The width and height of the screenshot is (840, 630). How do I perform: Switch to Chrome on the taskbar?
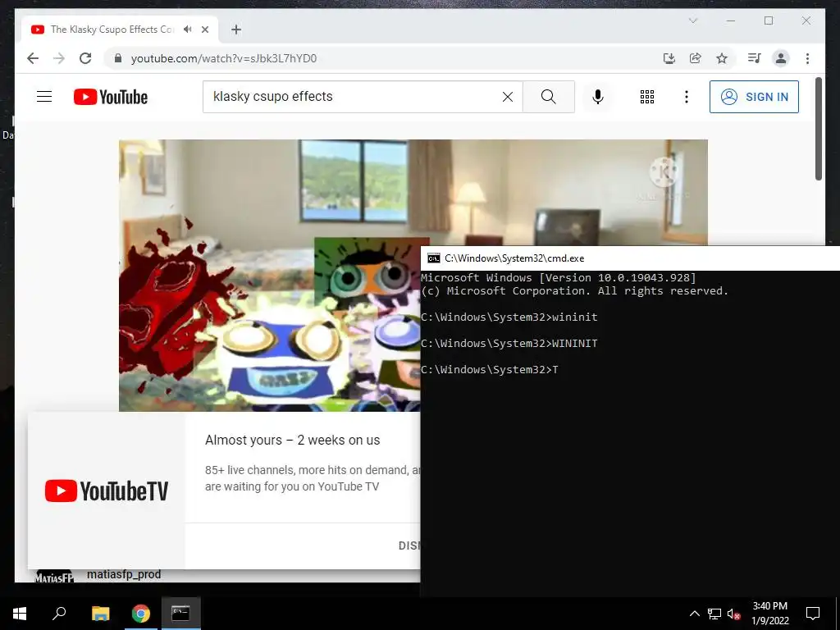point(141,614)
